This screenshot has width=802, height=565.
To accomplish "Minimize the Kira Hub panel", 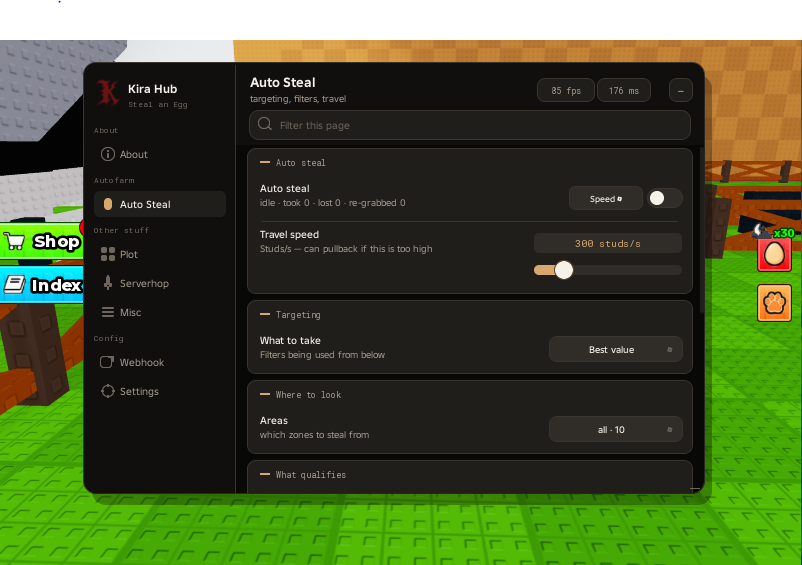I will pyautogui.click(x=680, y=91).
